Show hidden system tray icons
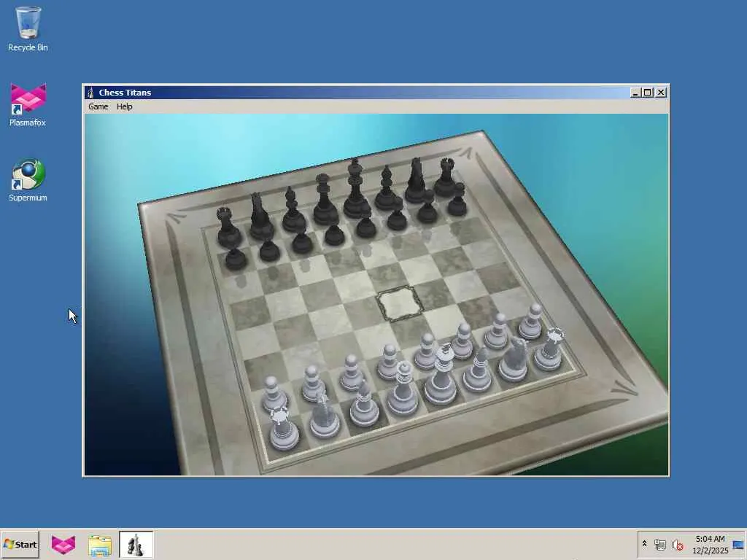Screen dimensions: 747x560 [x=645, y=544]
